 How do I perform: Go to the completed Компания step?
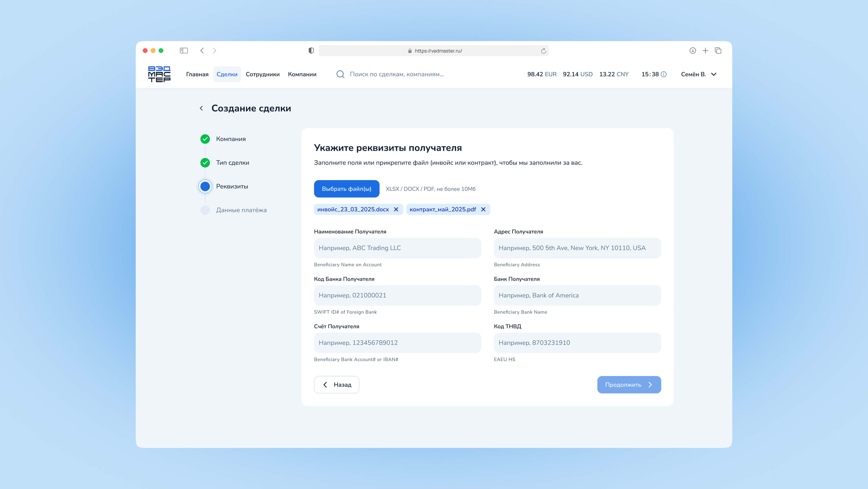230,139
